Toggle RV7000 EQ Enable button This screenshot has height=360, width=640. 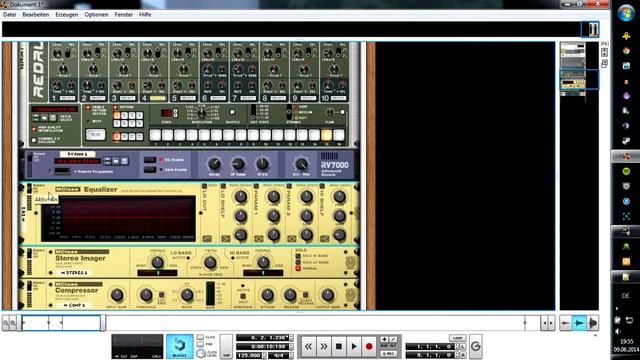150,160
